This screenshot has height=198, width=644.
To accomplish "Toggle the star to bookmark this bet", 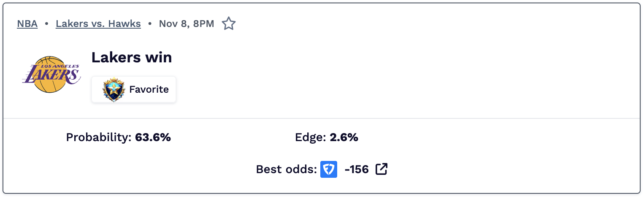I will click(229, 24).
